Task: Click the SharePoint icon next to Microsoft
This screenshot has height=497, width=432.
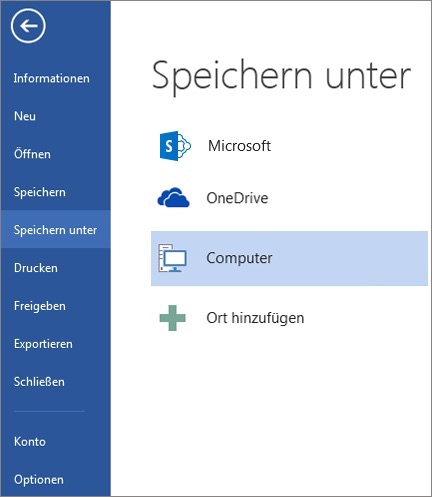Action: [x=175, y=146]
